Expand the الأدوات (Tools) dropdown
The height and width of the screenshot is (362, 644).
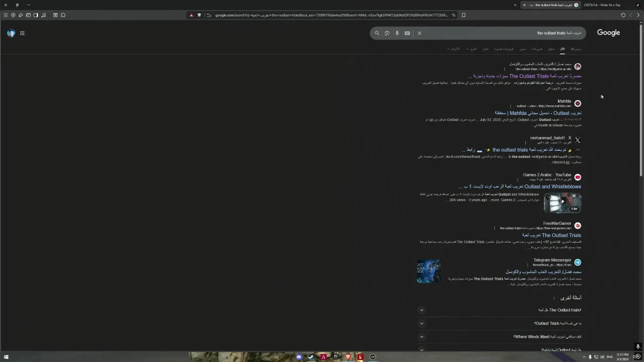(x=453, y=49)
